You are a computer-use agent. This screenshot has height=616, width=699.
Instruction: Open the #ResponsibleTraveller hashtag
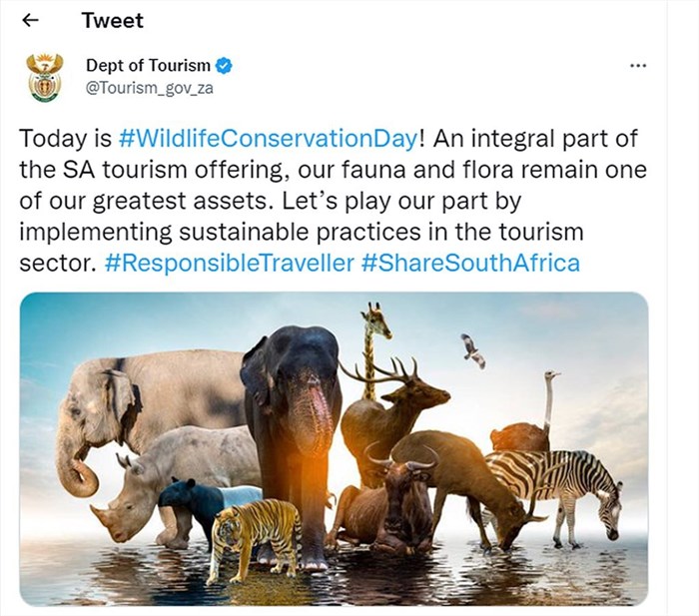point(230,263)
